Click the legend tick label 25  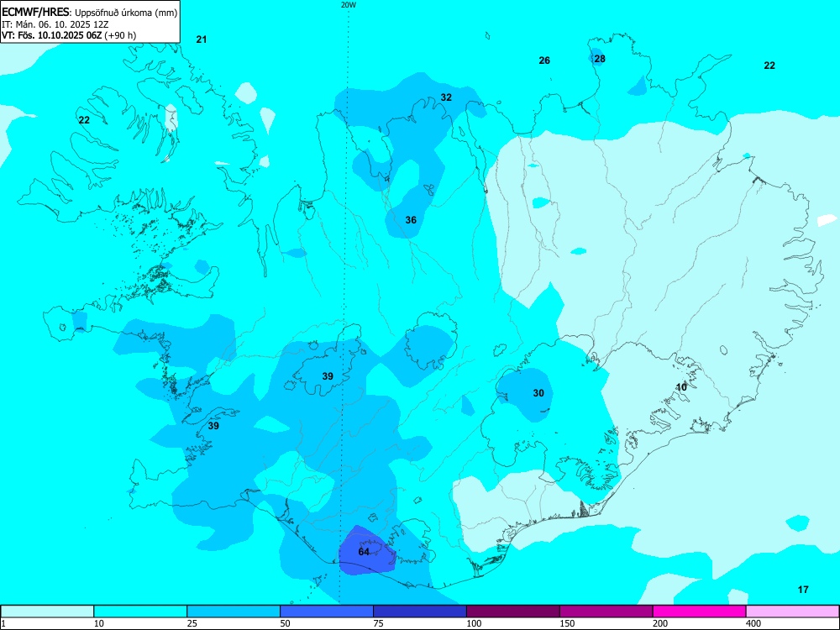192,623
